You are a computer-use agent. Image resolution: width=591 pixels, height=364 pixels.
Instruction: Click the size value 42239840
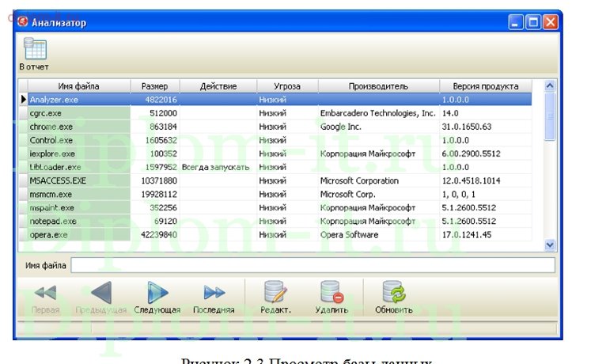(159, 235)
